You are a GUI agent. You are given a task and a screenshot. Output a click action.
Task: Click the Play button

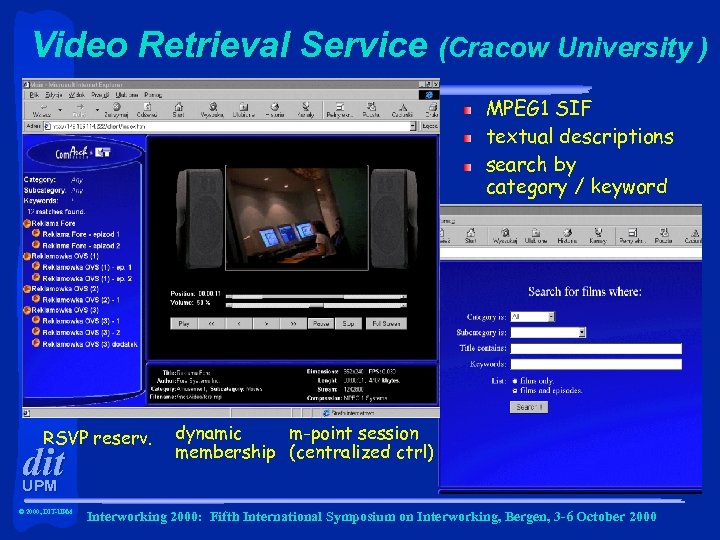point(184,324)
